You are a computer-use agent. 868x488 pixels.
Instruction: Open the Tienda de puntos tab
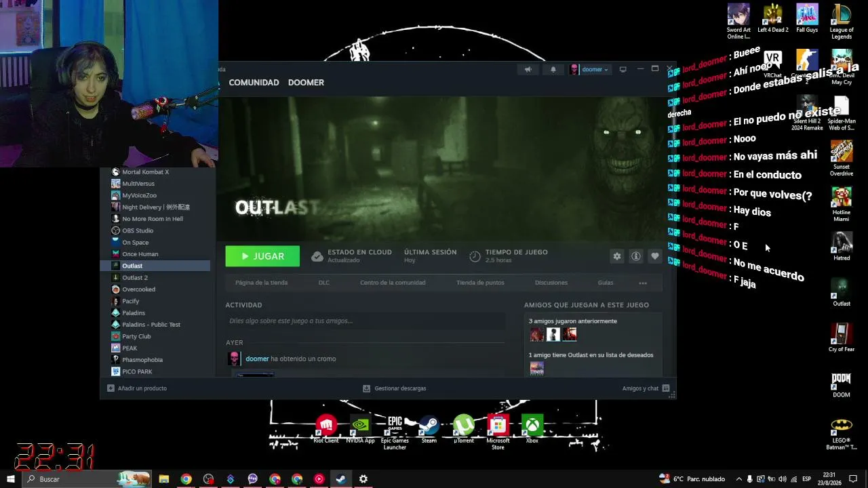(480, 283)
